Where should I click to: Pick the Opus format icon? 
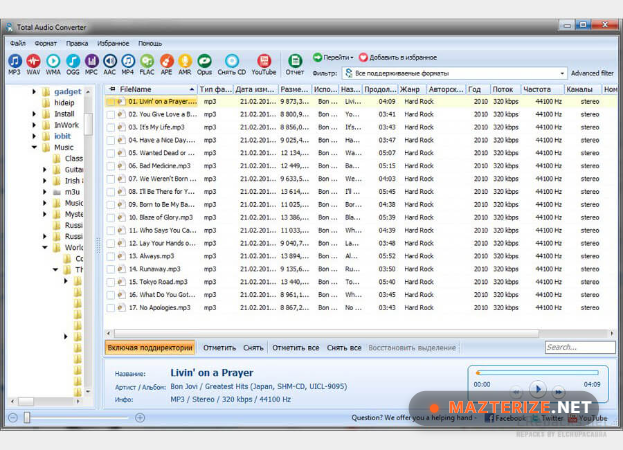204,64
